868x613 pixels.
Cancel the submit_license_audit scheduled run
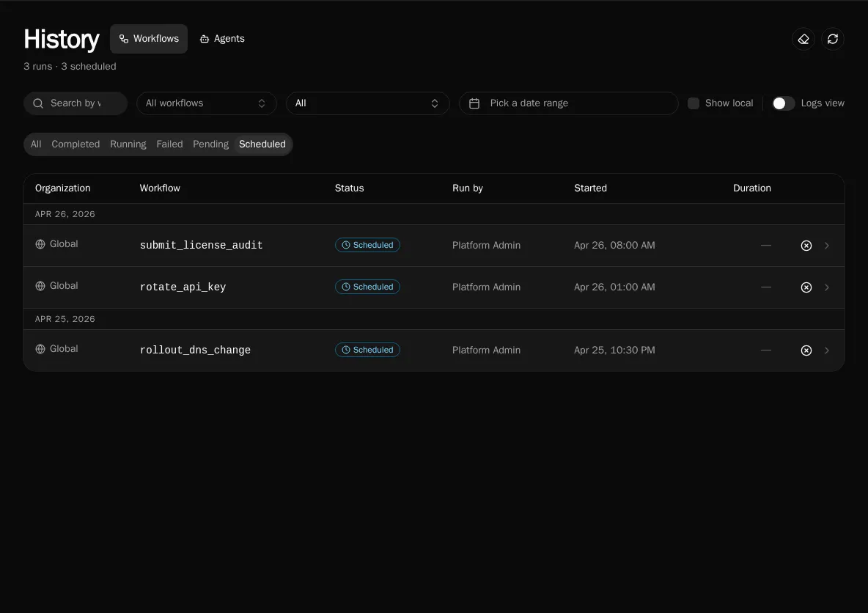pos(806,246)
